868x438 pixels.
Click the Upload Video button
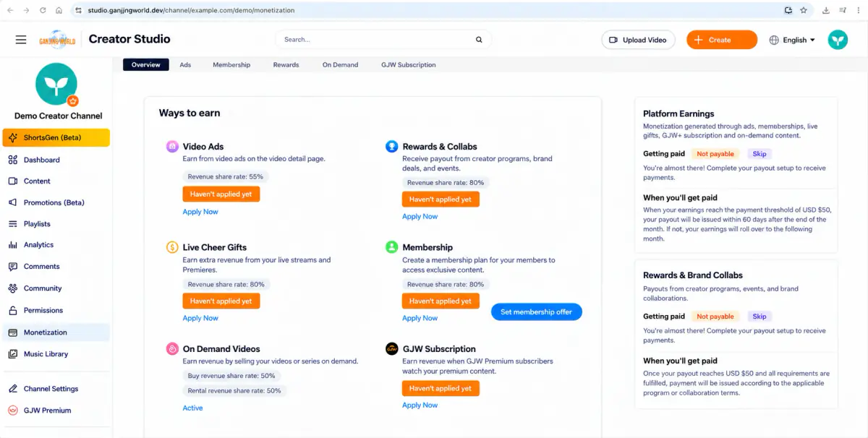click(x=638, y=40)
